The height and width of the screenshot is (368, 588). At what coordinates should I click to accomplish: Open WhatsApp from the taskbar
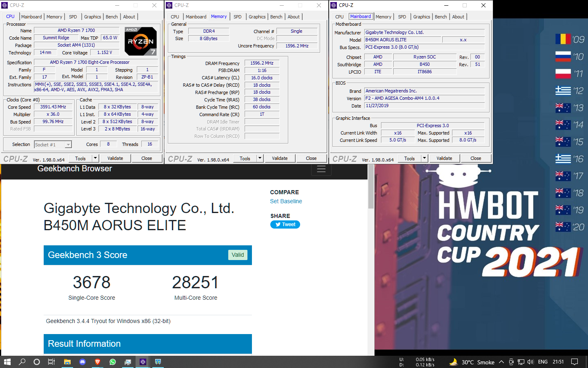(113, 362)
